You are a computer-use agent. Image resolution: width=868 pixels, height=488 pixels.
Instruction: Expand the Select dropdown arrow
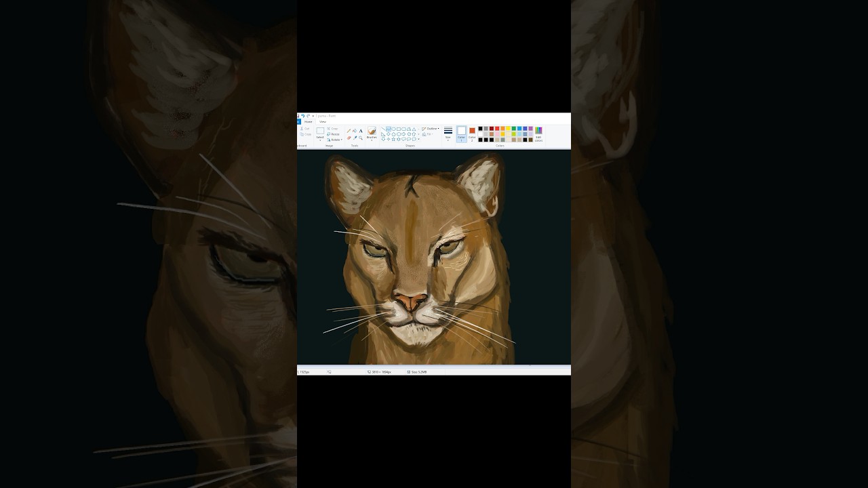click(x=320, y=140)
